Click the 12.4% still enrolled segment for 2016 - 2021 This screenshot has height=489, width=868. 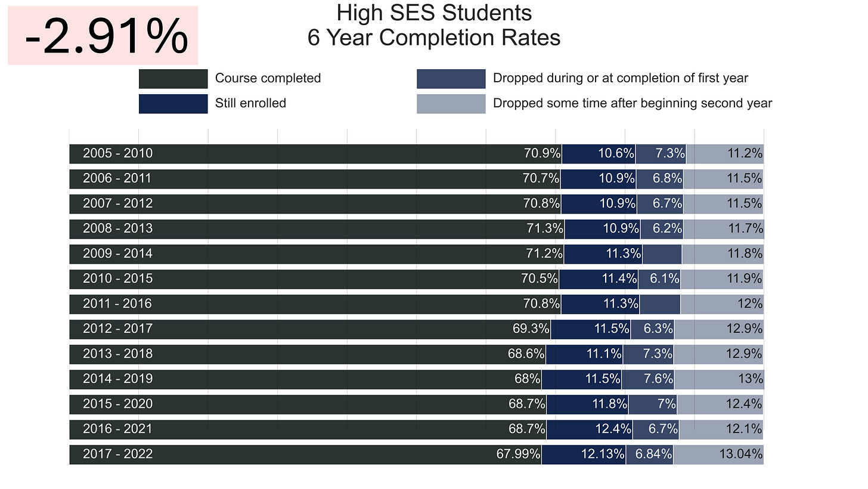click(x=590, y=429)
